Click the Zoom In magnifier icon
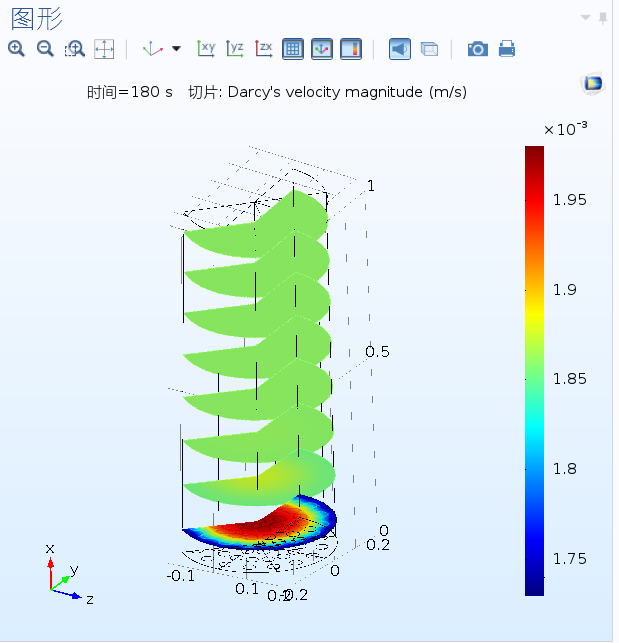 tap(16, 49)
